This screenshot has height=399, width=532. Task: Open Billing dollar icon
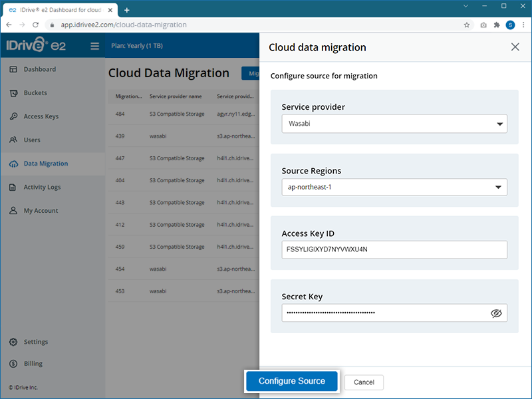coord(13,364)
